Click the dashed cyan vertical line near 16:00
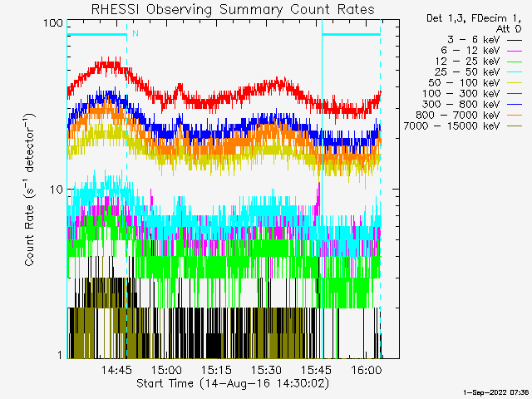The height and width of the screenshot is (399, 532). [x=381, y=189]
